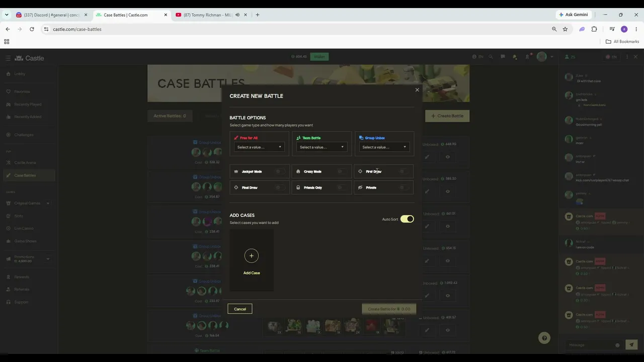Click the browser address bar
This screenshot has height=362, width=644.
point(297,29)
